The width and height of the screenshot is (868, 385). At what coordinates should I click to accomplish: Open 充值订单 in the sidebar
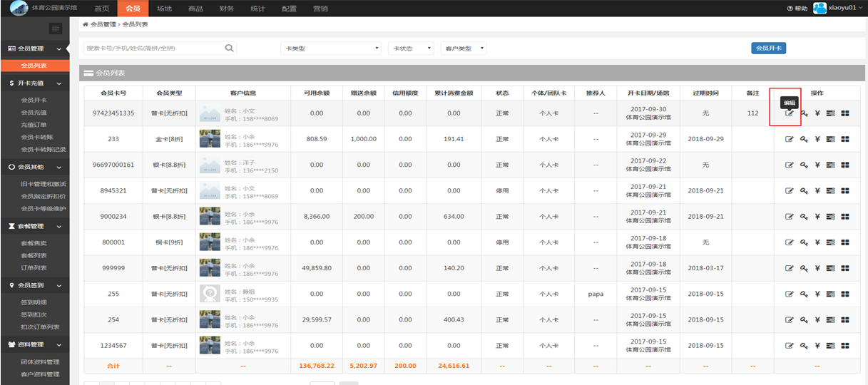[34, 125]
